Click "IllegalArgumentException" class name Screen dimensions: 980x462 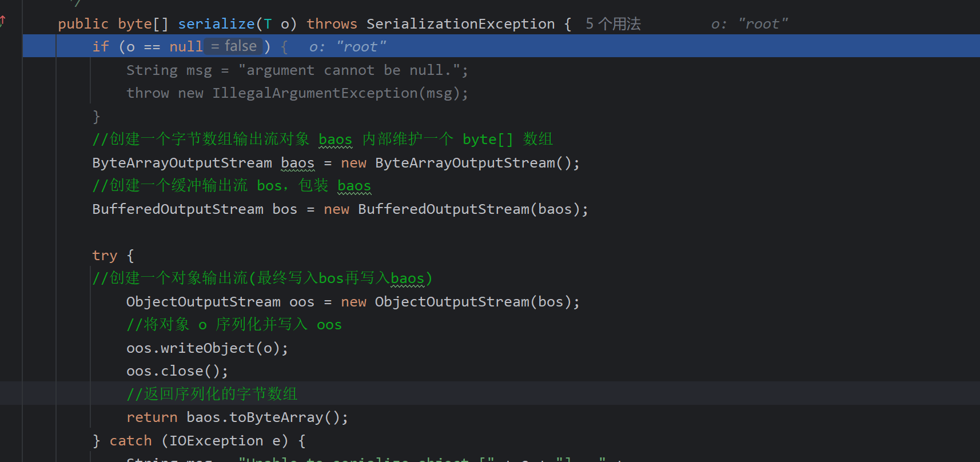(315, 93)
